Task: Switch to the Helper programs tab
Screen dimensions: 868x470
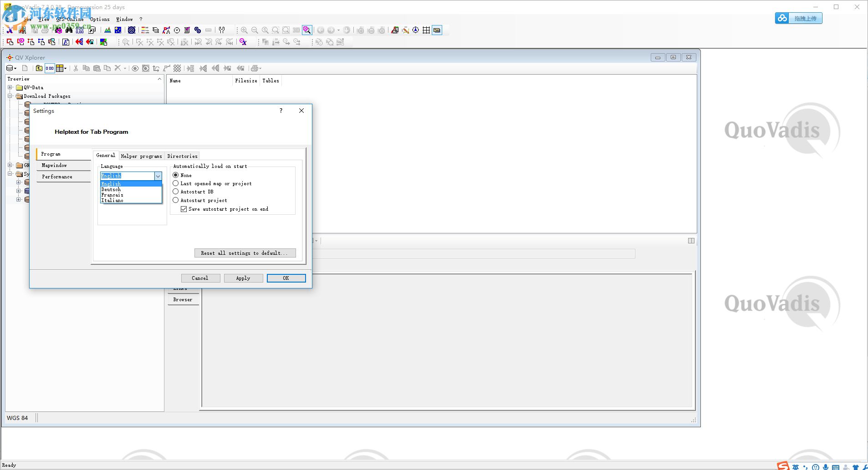Action: point(141,156)
